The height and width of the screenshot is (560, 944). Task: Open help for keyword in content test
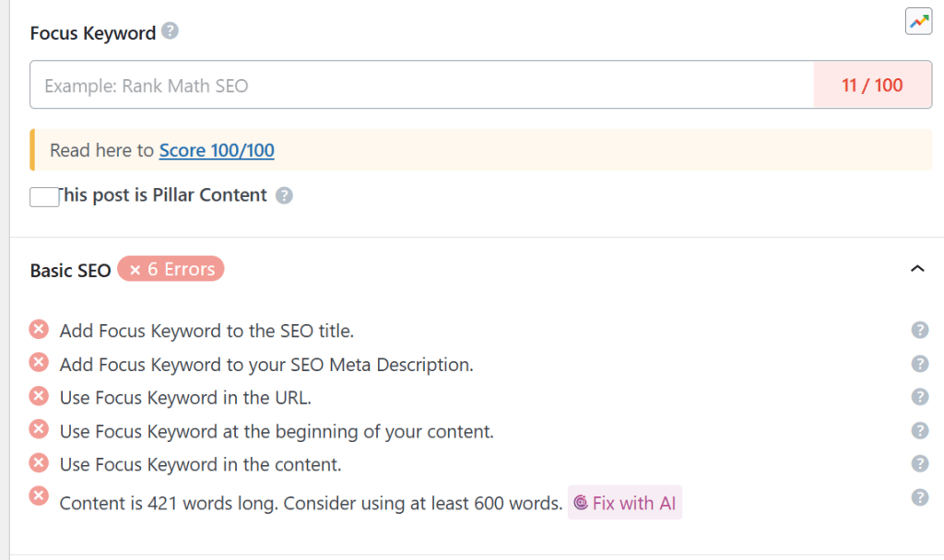click(919, 463)
